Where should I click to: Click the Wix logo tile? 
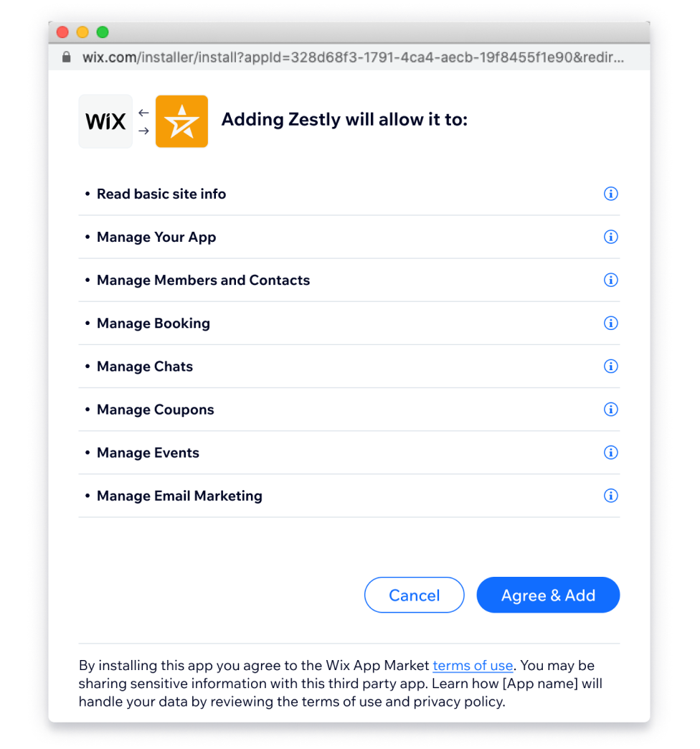click(105, 121)
